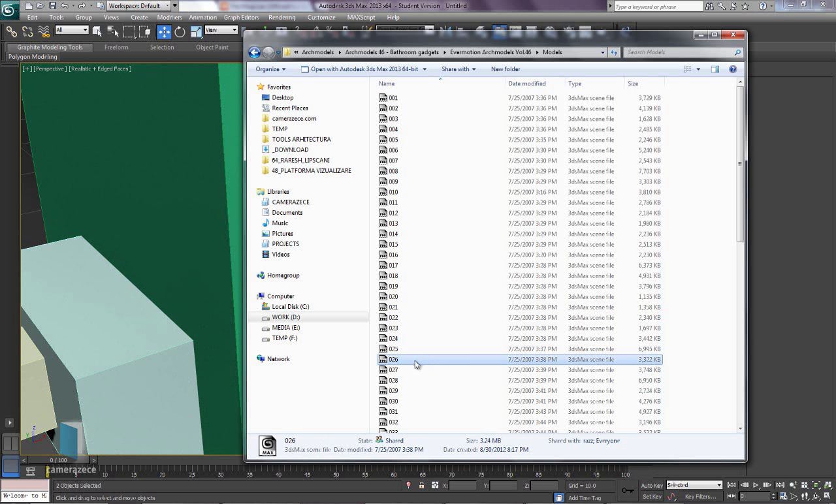Open the 'Share with' dropdown
836x504 pixels.
[458, 69]
